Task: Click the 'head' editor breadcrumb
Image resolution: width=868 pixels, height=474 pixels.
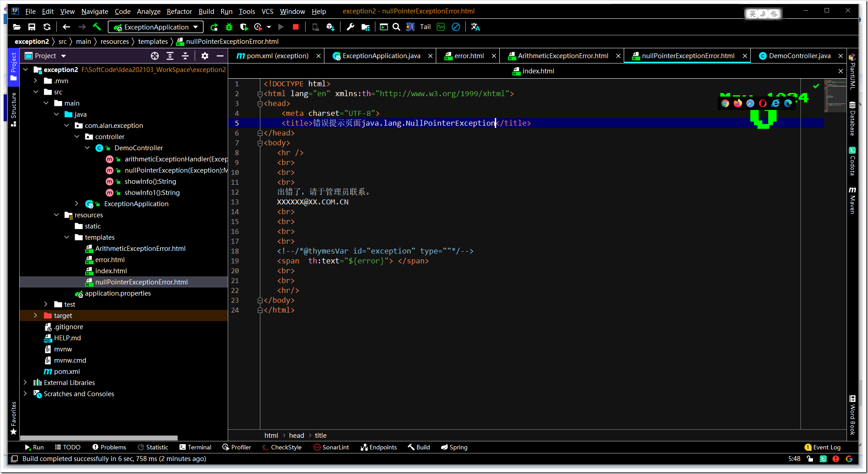Action: 297,436
